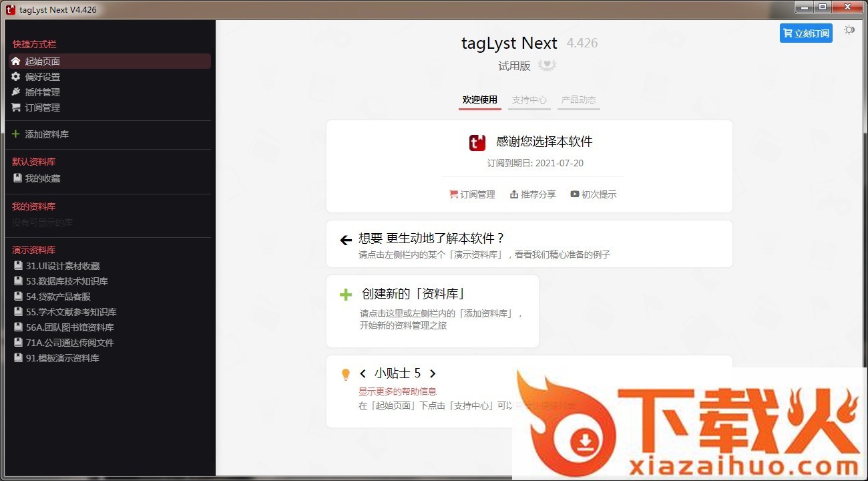
Task: Click the plug icon beside 插件管理
Action: [x=16, y=92]
